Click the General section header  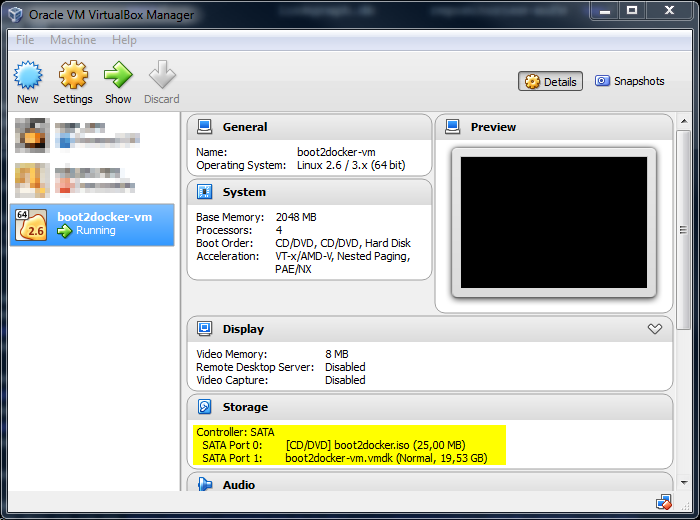point(309,127)
